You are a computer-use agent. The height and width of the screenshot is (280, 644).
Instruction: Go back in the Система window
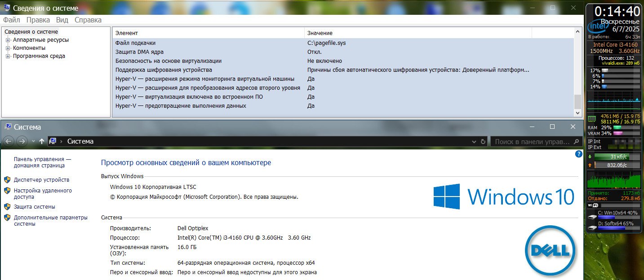tap(8, 141)
